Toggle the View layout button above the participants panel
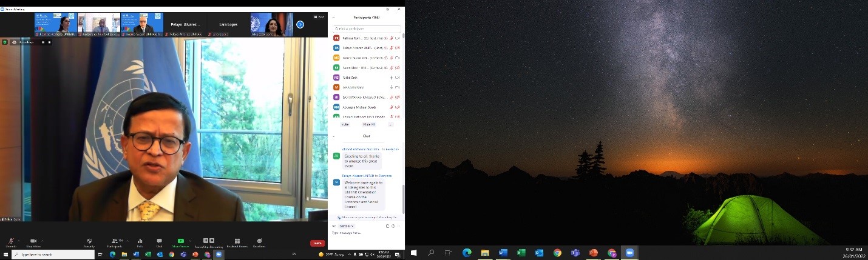 [x=320, y=17]
